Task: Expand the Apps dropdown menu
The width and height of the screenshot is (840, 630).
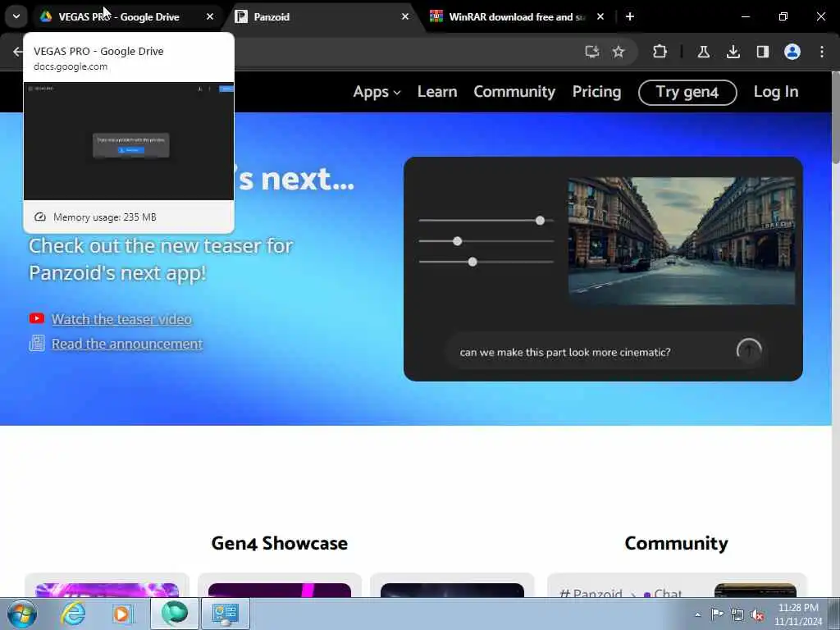Action: (x=377, y=92)
